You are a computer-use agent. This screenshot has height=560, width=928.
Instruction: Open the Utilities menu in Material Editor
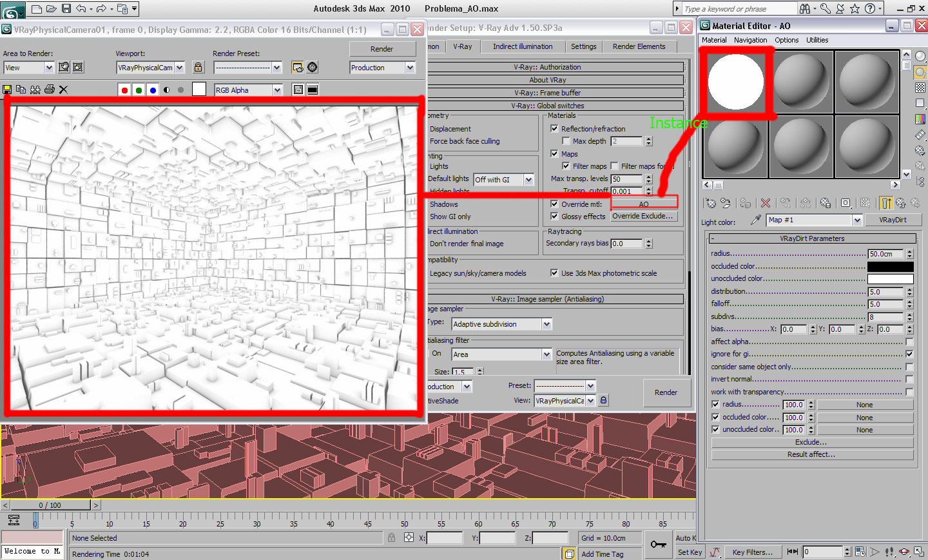click(817, 40)
